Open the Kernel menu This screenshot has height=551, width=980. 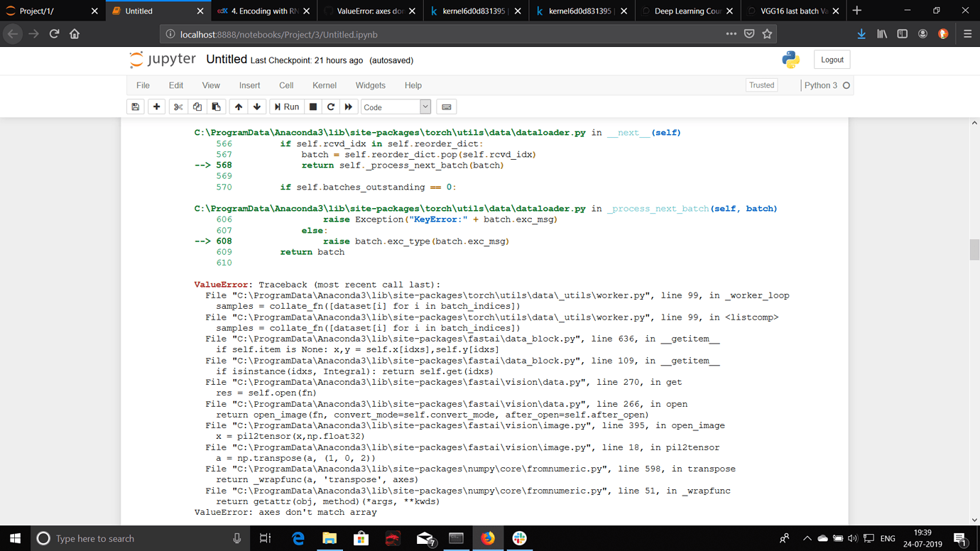pos(324,85)
